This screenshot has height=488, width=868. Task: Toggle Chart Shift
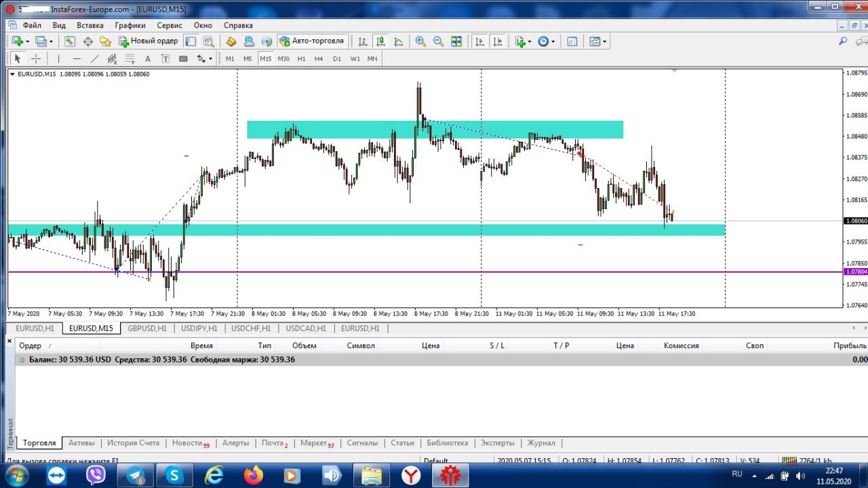point(498,41)
